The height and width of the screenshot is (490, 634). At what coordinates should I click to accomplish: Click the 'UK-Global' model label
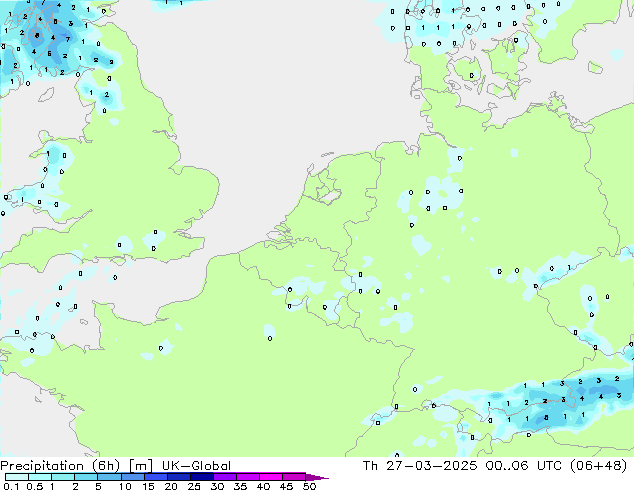coord(196,466)
